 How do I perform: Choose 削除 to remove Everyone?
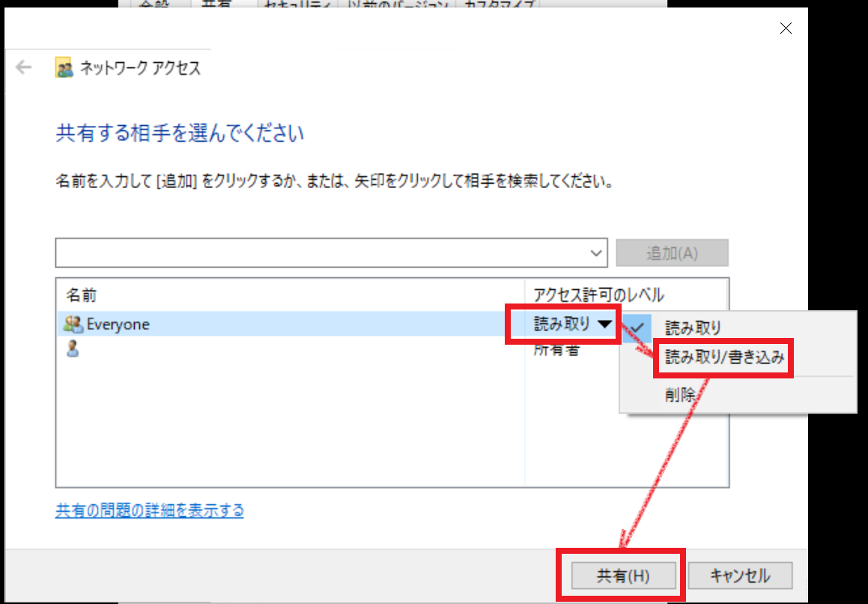[680, 394]
